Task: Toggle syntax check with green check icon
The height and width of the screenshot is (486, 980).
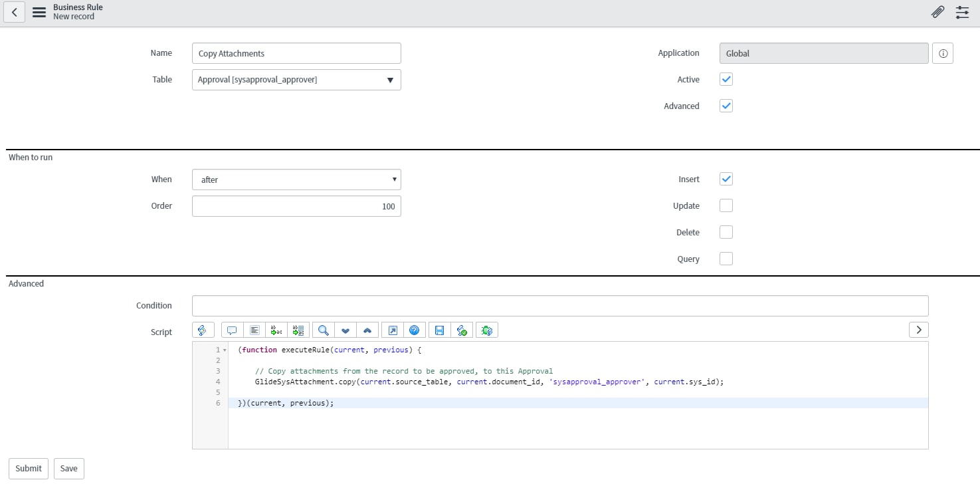Action: pyautogui.click(x=461, y=330)
